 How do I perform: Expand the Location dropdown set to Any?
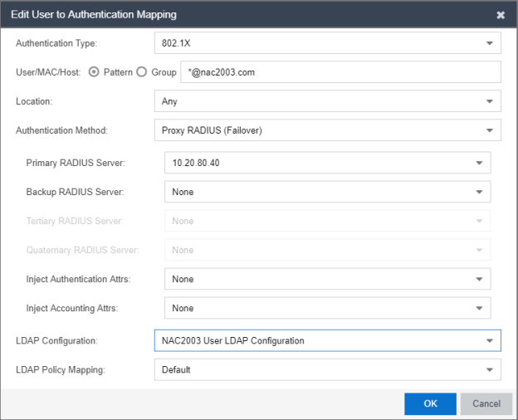489,101
